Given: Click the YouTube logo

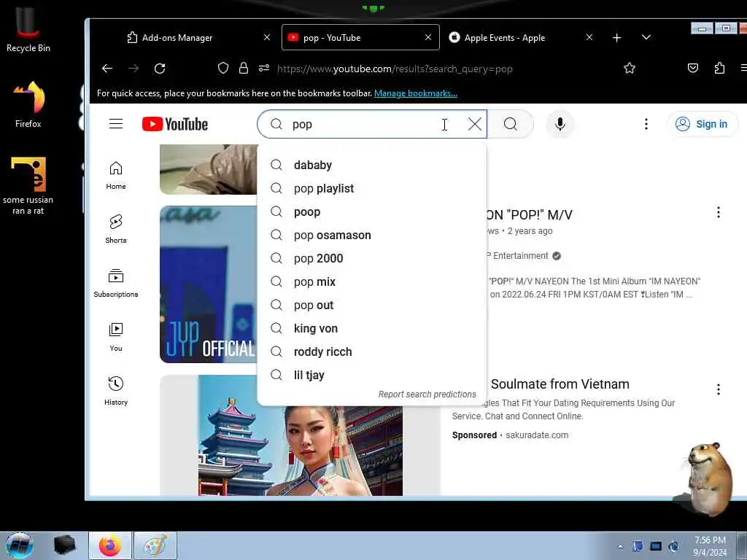Looking at the screenshot, I should [175, 124].
